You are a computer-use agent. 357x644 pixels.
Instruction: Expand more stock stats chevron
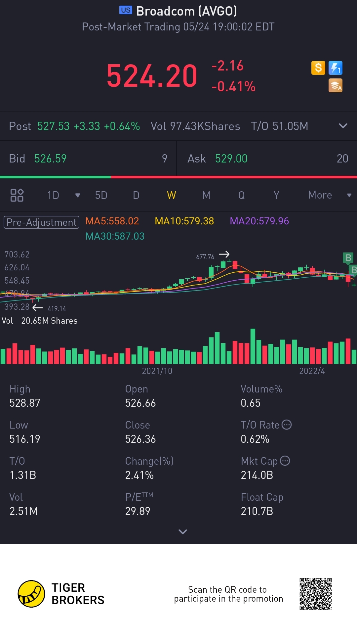point(183,532)
